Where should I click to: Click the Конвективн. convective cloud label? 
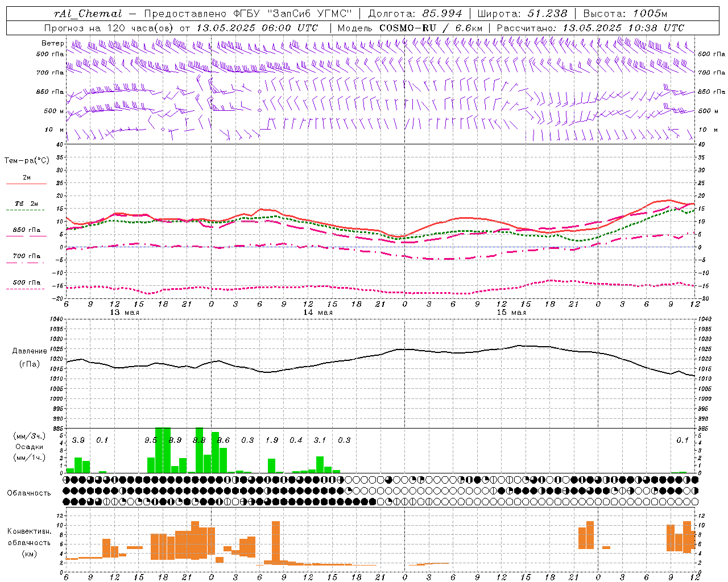click(x=29, y=531)
